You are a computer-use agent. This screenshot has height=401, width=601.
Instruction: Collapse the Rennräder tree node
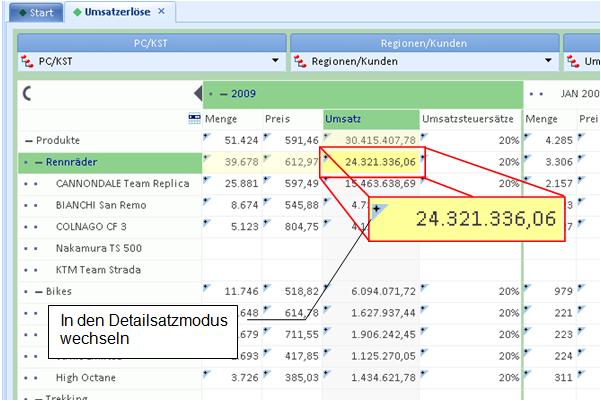[x=39, y=163]
